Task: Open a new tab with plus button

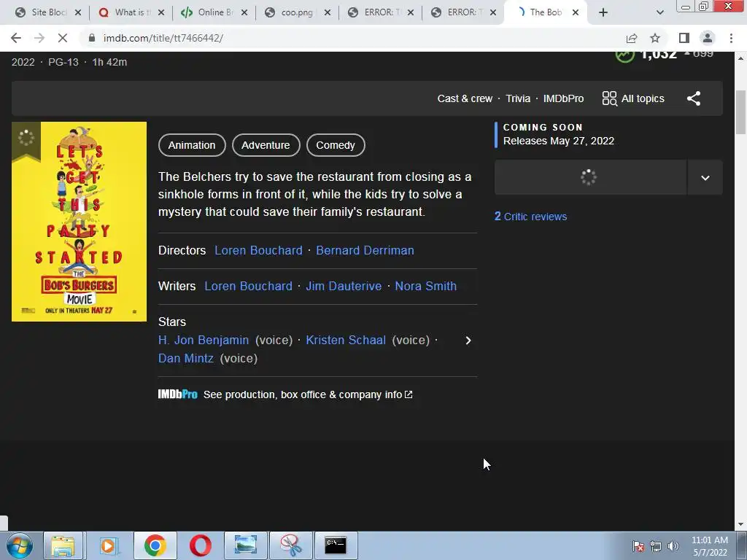Action: [x=603, y=12]
